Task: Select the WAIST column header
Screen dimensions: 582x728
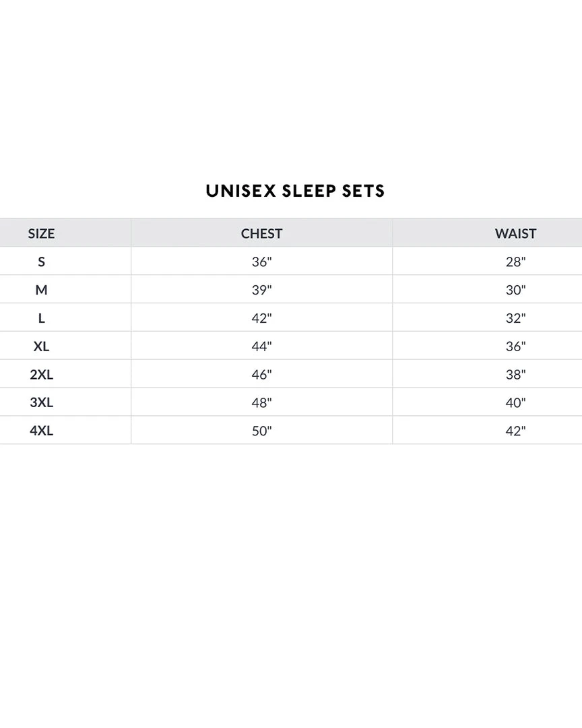Action: pos(515,233)
